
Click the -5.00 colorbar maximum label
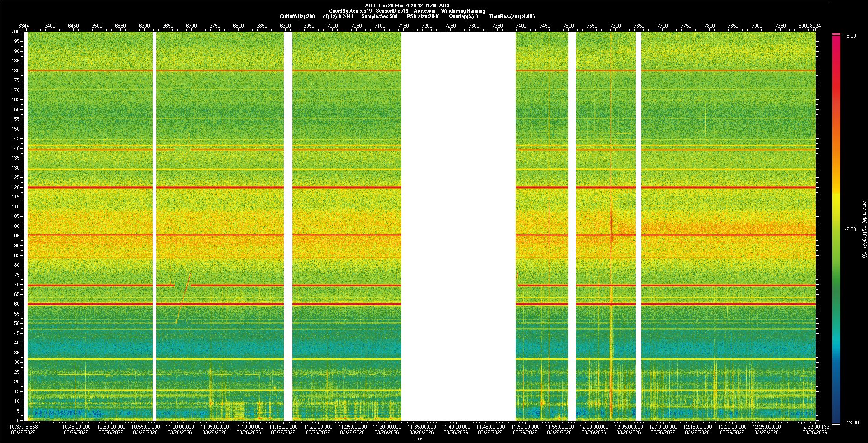coord(850,36)
